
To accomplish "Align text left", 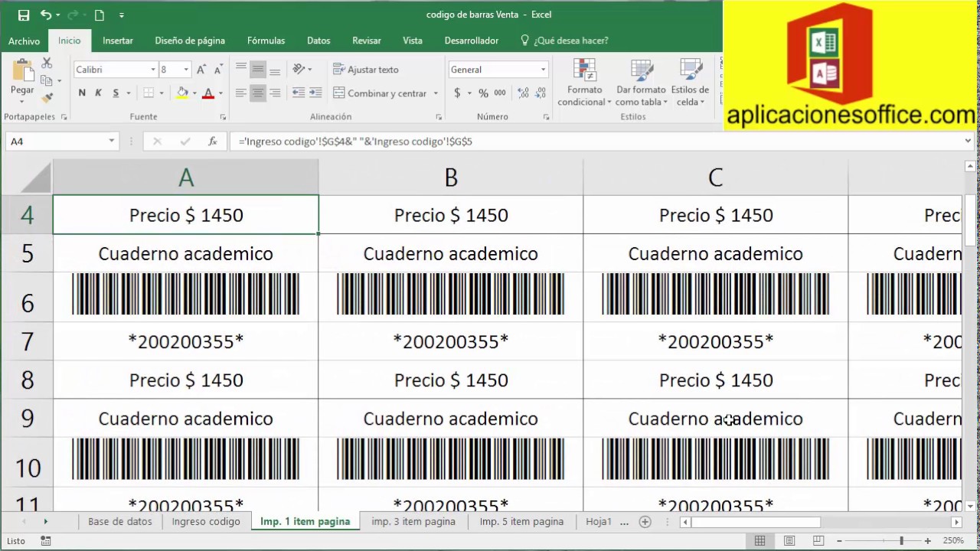I will coord(241,93).
